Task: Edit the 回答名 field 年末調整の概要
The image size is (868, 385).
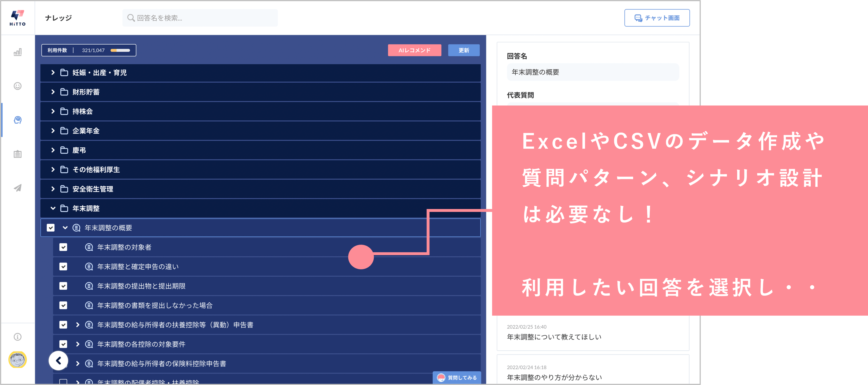Action: [x=593, y=72]
